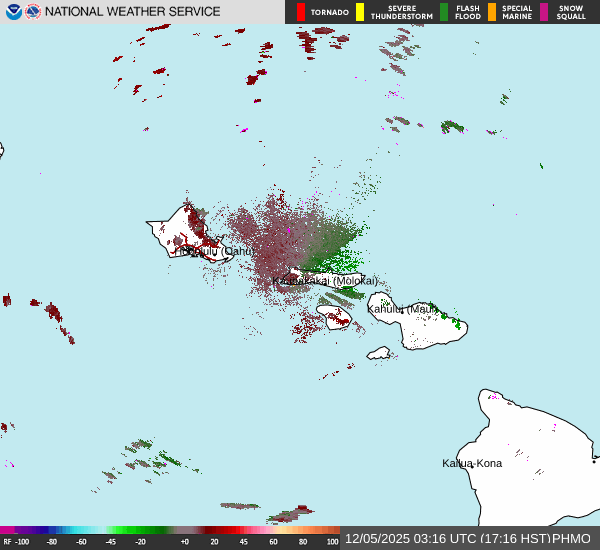Click the Kailua-Kona map label

tap(472, 463)
